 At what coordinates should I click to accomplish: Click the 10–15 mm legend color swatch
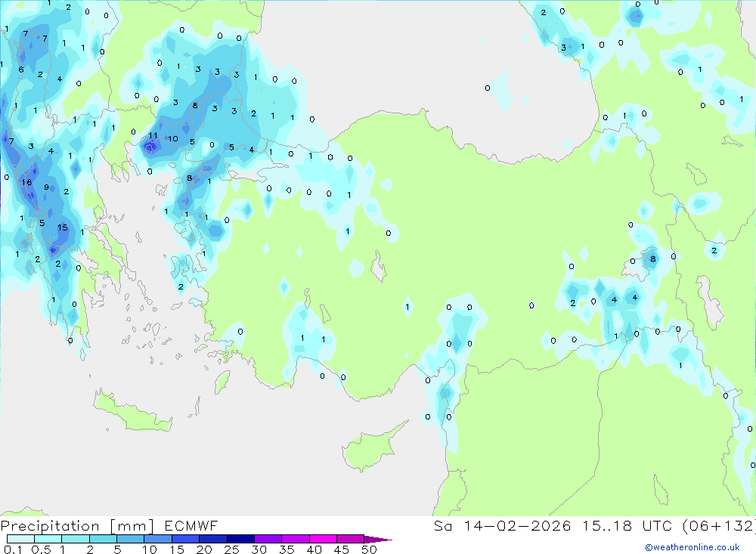158,539
